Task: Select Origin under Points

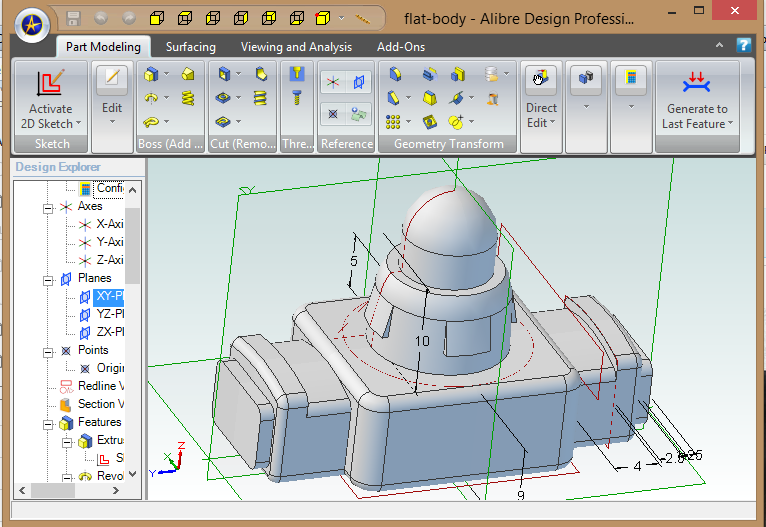Action: tap(102, 368)
